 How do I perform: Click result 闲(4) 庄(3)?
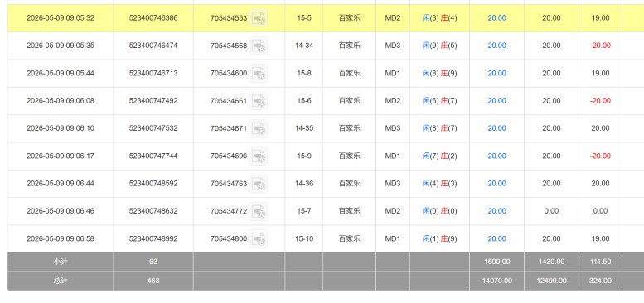click(439, 183)
